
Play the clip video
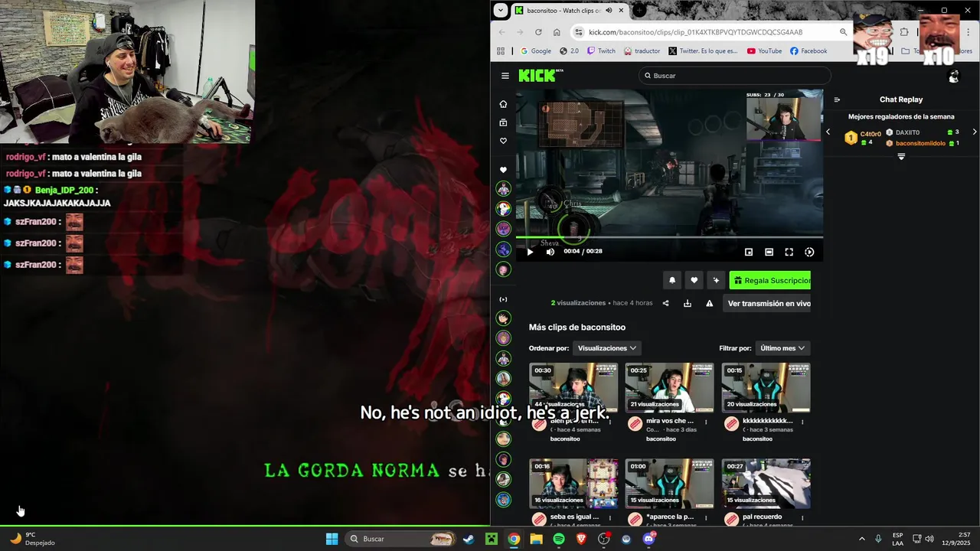click(530, 252)
